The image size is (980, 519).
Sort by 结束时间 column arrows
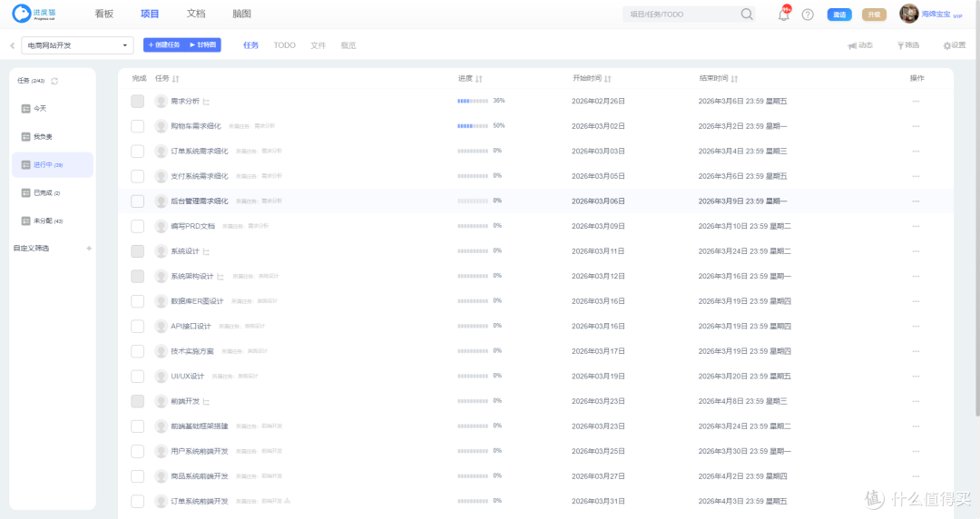[734, 79]
